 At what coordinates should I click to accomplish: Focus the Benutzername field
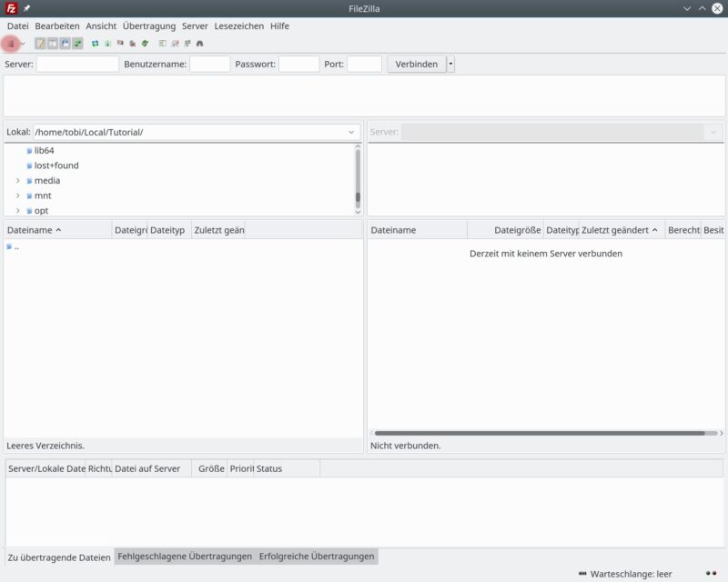click(210, 64)
